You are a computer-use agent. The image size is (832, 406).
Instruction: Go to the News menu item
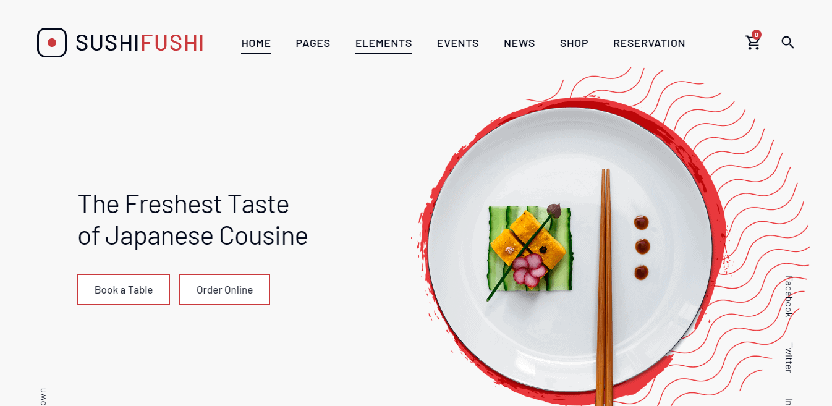(519, 44)
